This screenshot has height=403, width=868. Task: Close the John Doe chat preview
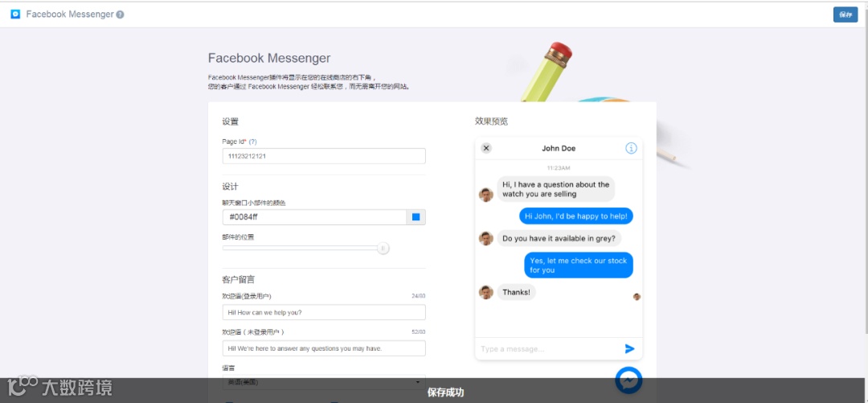486,148
